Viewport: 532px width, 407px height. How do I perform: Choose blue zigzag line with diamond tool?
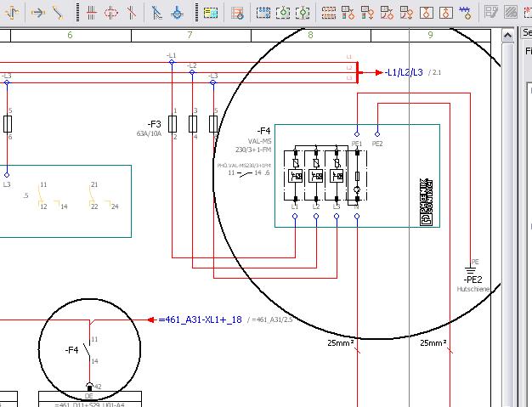(x=466, y=13)
